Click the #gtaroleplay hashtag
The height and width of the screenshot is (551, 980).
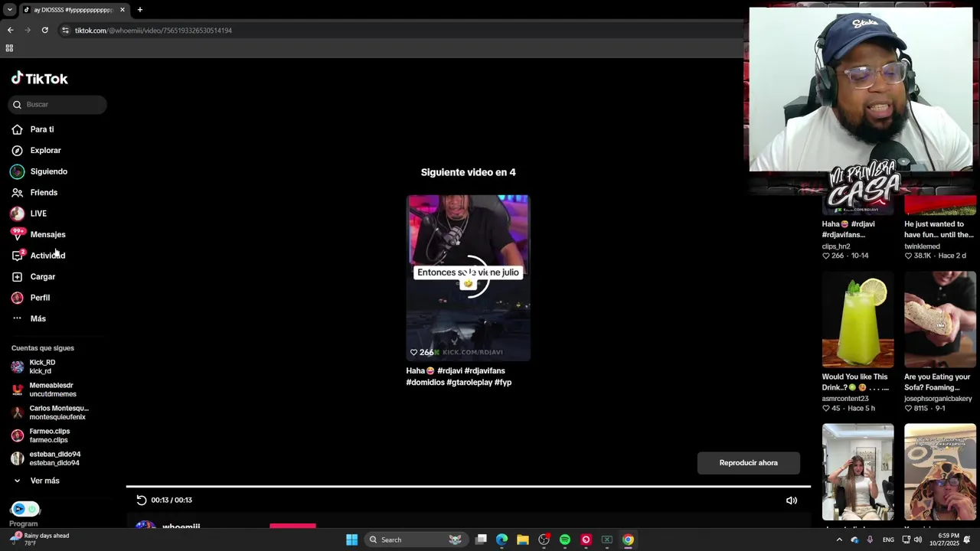point(469,382)
